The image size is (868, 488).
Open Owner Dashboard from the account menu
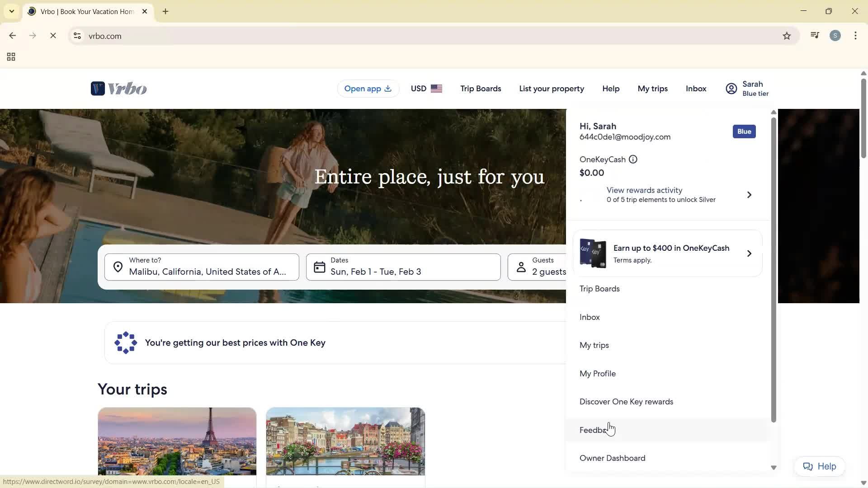tap(612, 458)
